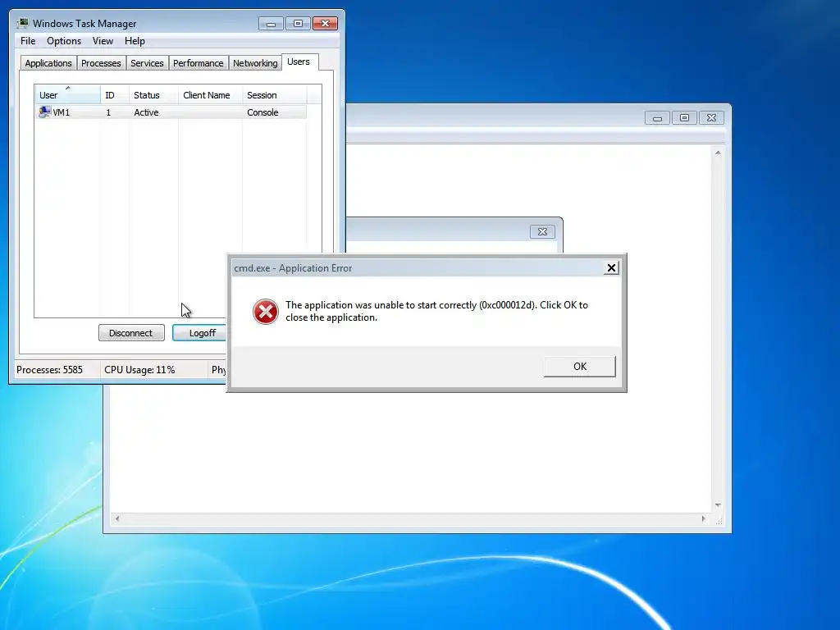Image resolution: width=840 pixels, height=630 pixels.
Task: Click the CPU Usage: 11% status entry
Action: [139, 370]
